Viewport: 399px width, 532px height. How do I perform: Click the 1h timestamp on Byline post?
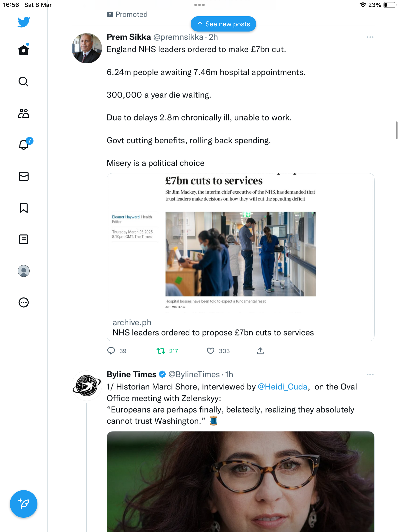[229, 374]
